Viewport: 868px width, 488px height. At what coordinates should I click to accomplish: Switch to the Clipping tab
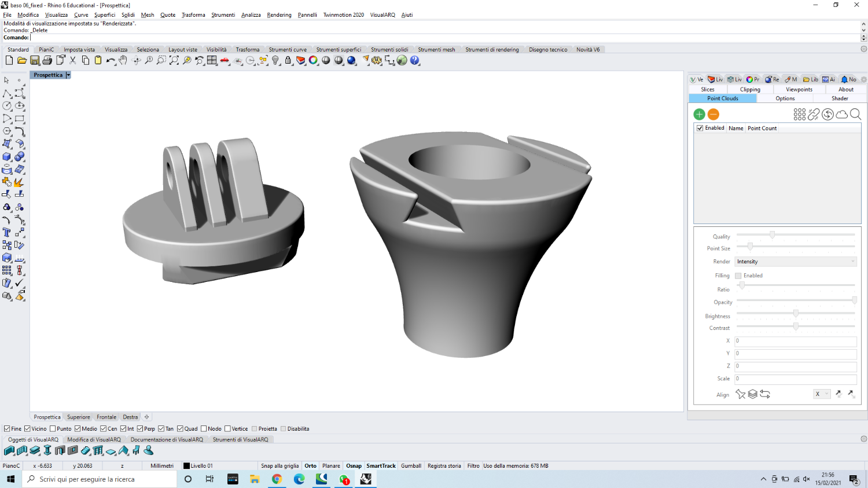click(750, 90)
